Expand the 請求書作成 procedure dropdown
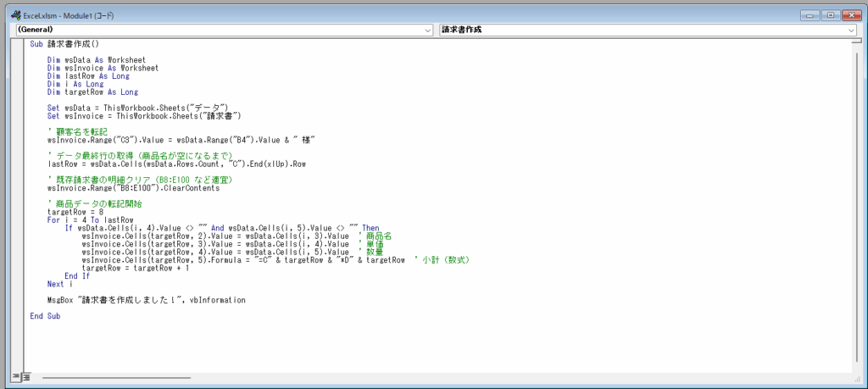This screenshot has width=868, height=389. click(851, 30)
